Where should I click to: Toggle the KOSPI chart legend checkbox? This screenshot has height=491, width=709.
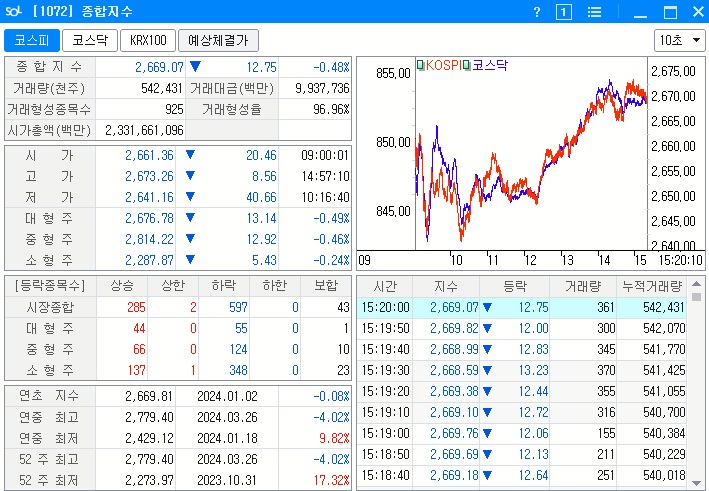pyautogui.click(x=421, y=65)
